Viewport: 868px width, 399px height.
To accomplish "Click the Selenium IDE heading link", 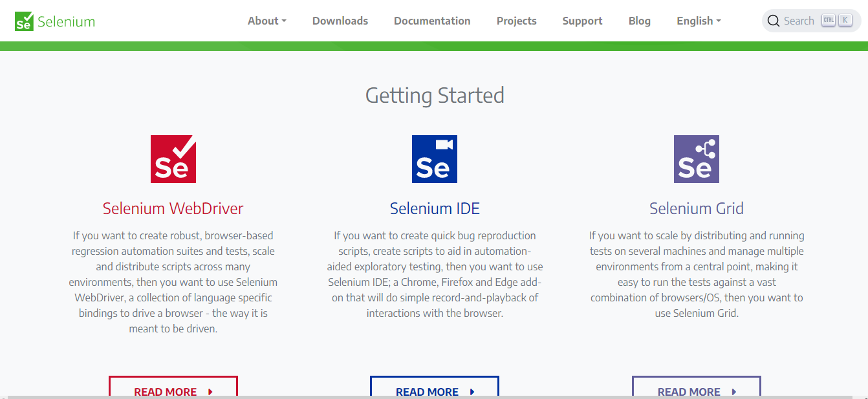I will pos(435,208).
